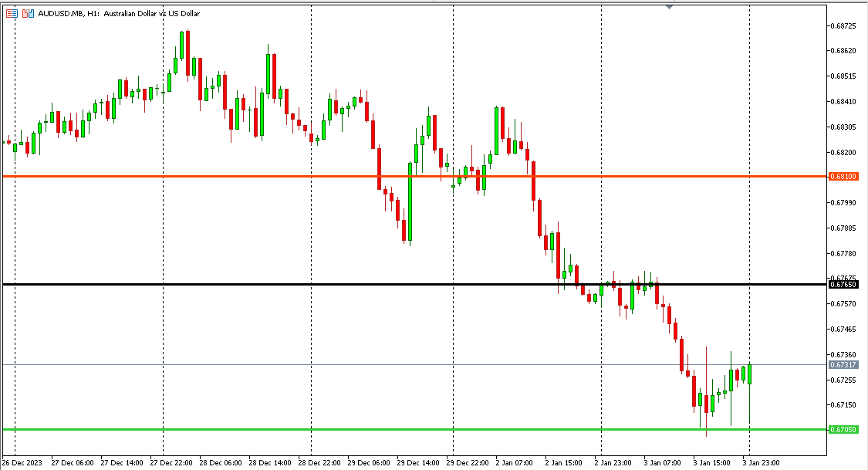Click the 0.67990 value on price scale
The width and height of the screenshot is (868, 470).
pos(843,203)
